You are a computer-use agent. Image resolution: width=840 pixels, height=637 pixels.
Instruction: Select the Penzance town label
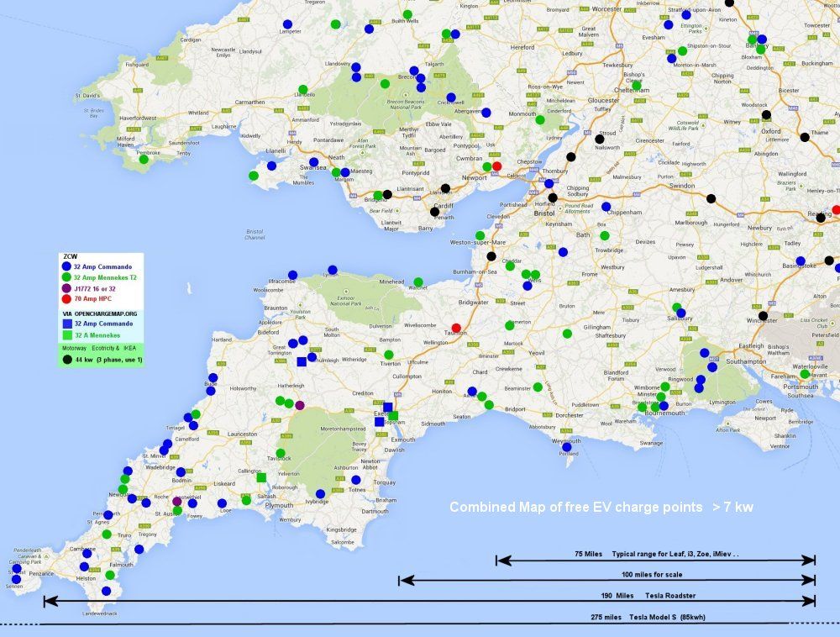[41, 573]
